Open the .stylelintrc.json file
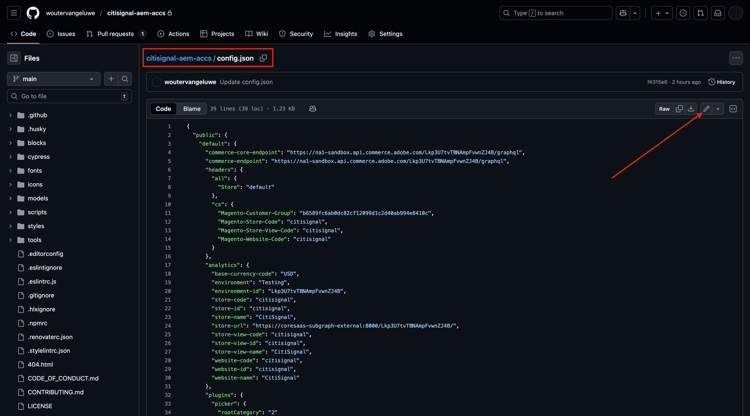 point(49,350)
